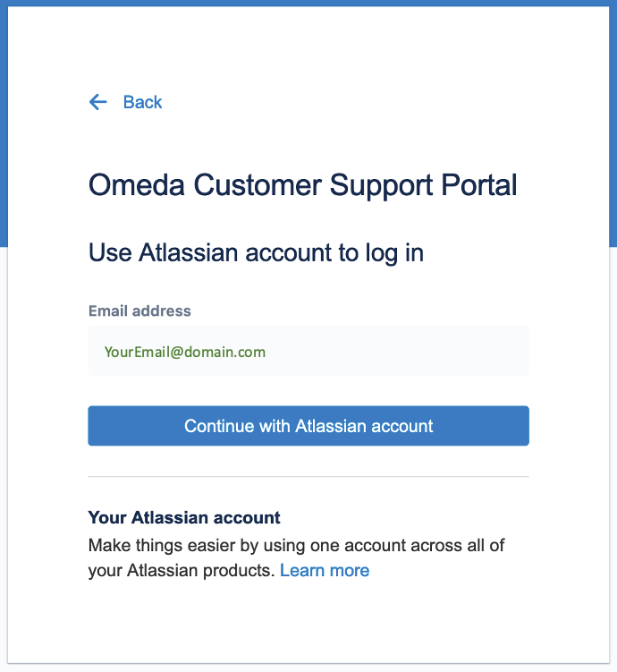The height and width of the screenshot is (672, 617).
Task: Click the white card's empty area below Learn more
Action: click(x=308, y=622)
